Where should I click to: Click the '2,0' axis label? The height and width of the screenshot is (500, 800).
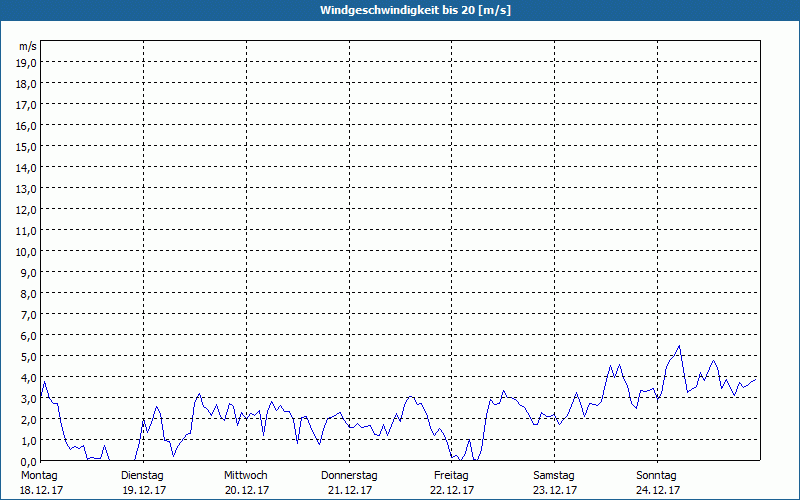coord(29,419)
